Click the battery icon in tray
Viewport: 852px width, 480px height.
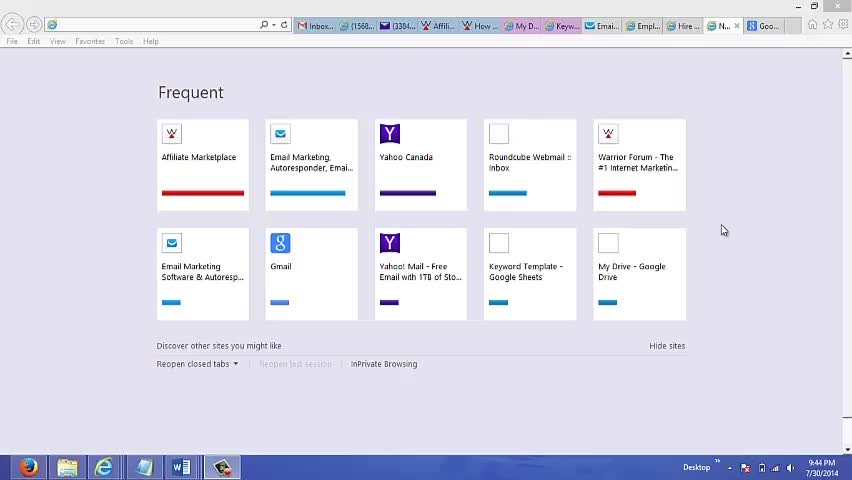pyautogui.click(x=762, y=468)
